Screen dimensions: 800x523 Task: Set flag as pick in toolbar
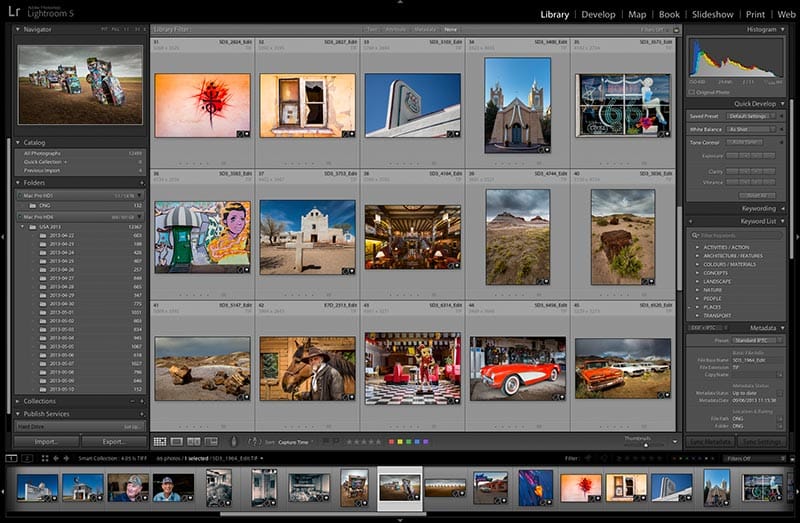pos(327,442)
